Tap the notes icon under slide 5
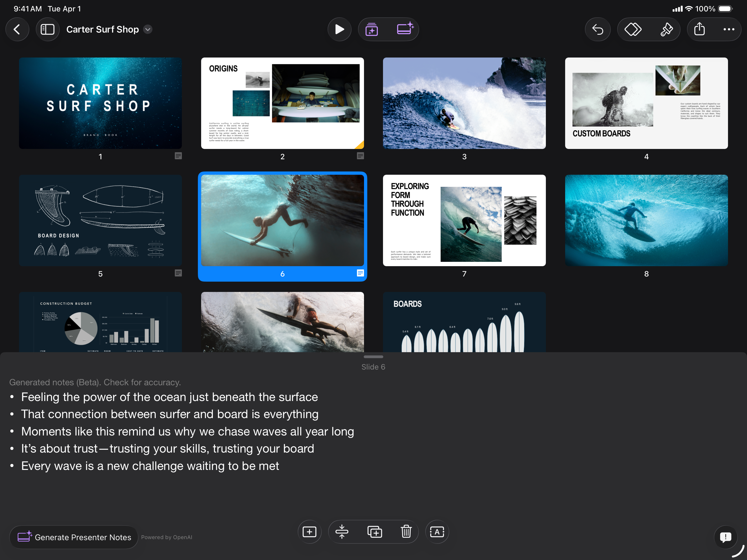Image resolution: width=747 pixels, height=560 pixels. (178, 273)
